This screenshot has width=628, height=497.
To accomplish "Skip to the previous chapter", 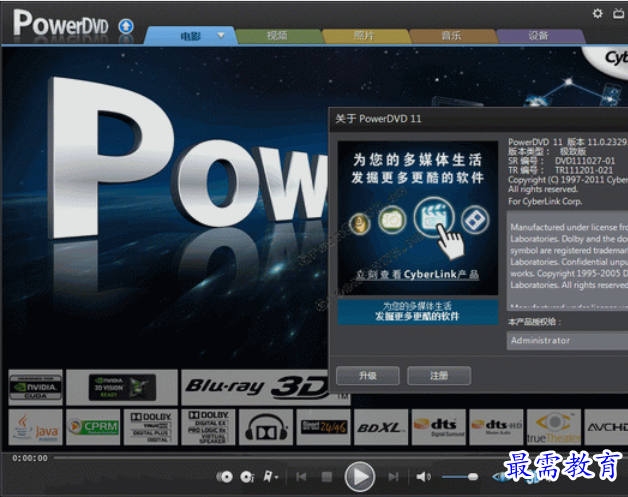I will pos(301,477).
